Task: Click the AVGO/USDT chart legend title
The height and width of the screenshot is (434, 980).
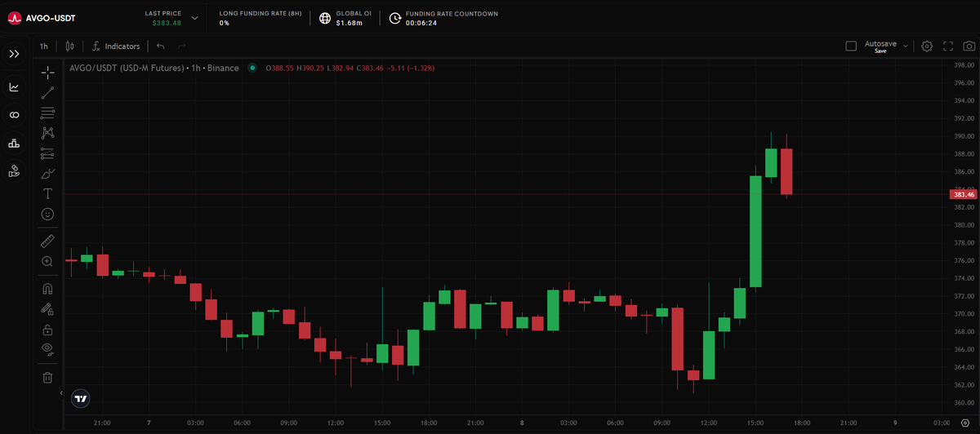Action: coord(154,68)
